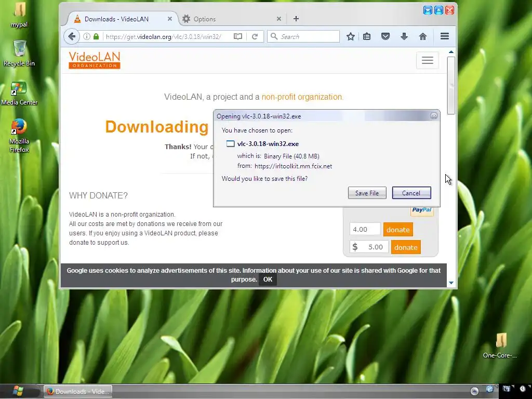The height and width of the screenshot is (399, 532).
Task: Click the vlc-3.0.18-win32.exe file icon
Action: coord(230,143)
